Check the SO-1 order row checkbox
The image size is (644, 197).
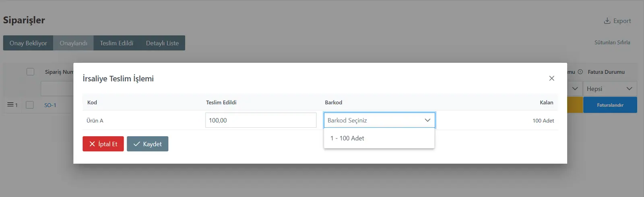pos(30,105)
